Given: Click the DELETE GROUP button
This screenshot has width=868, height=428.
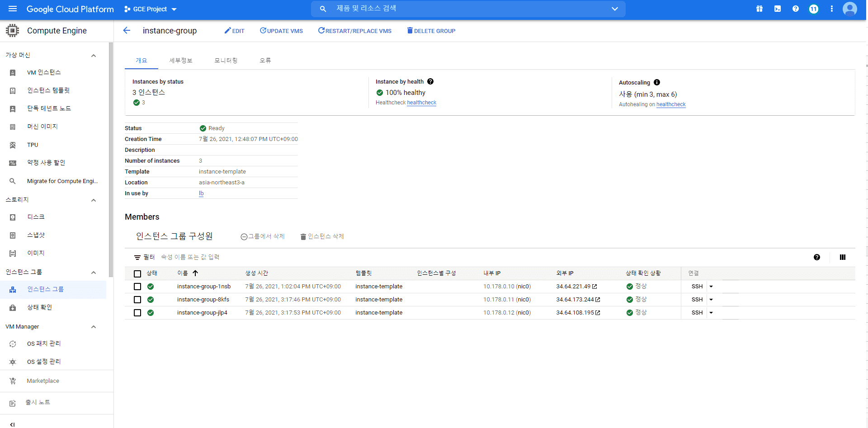Looking at the screenshot, I should click(x=431, y=31).
